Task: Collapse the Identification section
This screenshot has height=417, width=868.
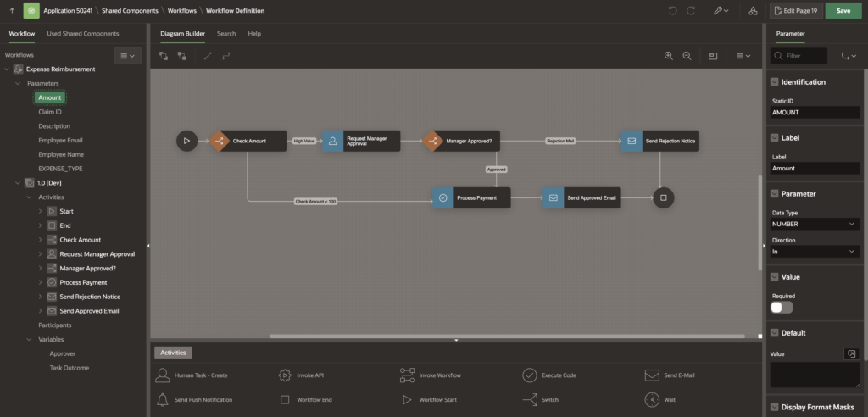Action: [x=774, y=82]
